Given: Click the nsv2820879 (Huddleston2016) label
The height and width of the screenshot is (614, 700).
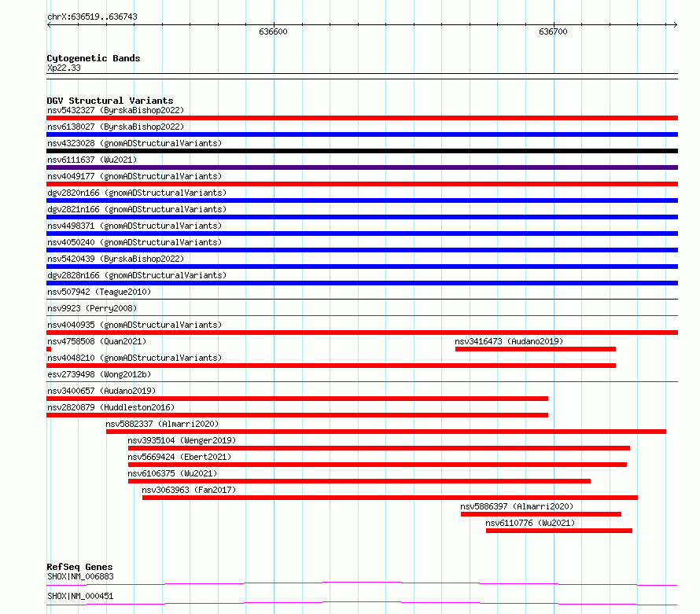Looking at the screenshot, I should [111, 407].
